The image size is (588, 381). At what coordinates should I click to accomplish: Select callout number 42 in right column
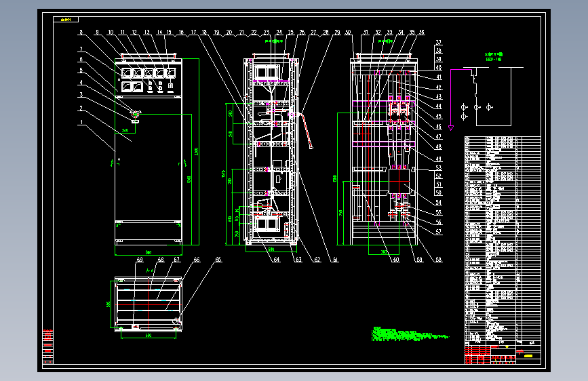point(438,87)
